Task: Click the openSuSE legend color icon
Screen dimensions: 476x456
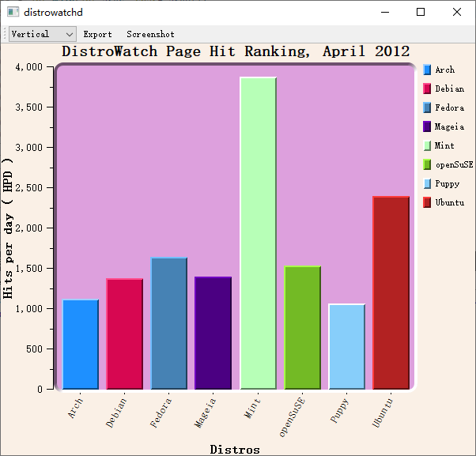Action: tap(427, 165)
